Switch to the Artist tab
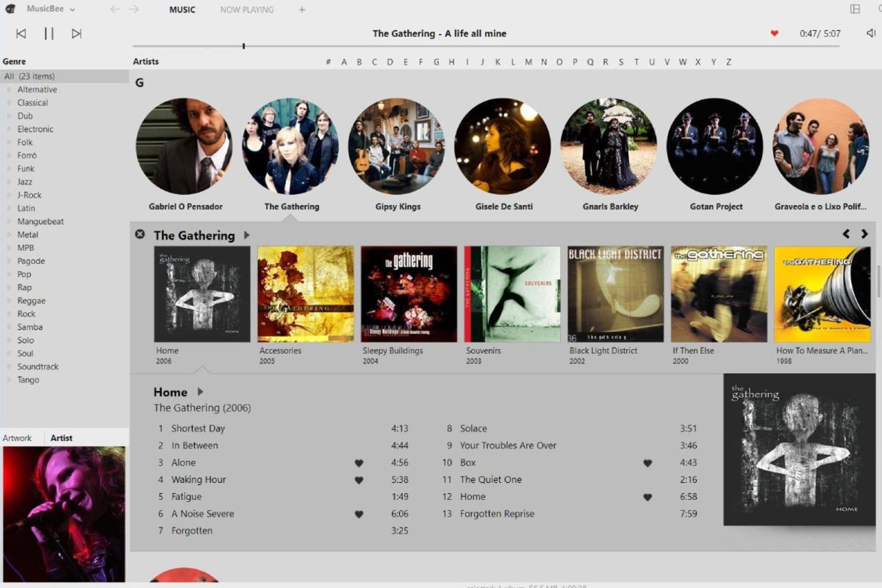The width and height of the screenshot is (882, 588). coord(61,438)
